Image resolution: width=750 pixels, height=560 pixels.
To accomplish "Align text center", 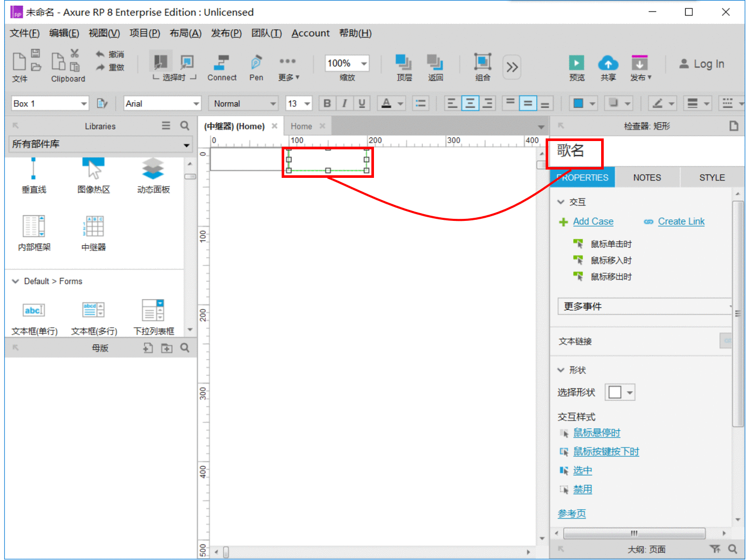I will coord(470,104).
